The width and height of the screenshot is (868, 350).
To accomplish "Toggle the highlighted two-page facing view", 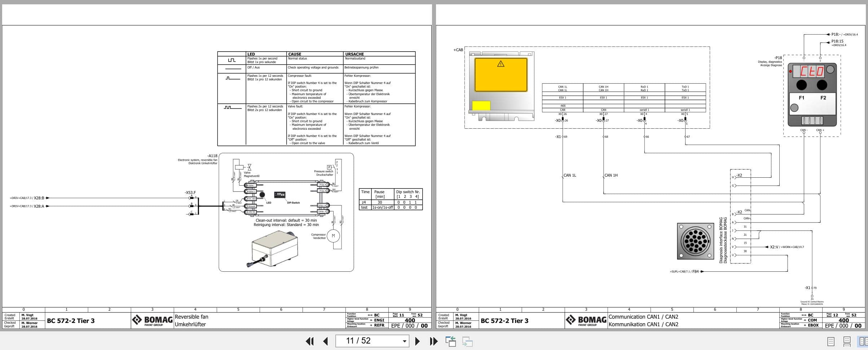I will click(863, 341).
